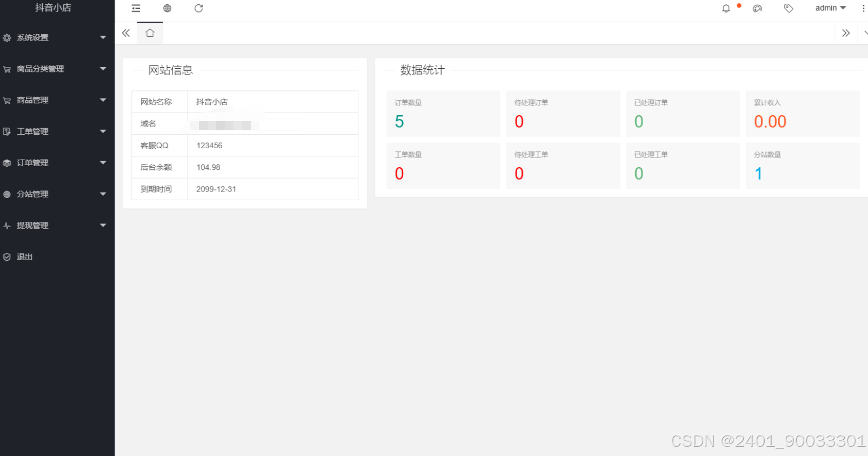Collapse the sidebar using the menu-fold icon
868x456 pixels.
click(x=136, y=8)
